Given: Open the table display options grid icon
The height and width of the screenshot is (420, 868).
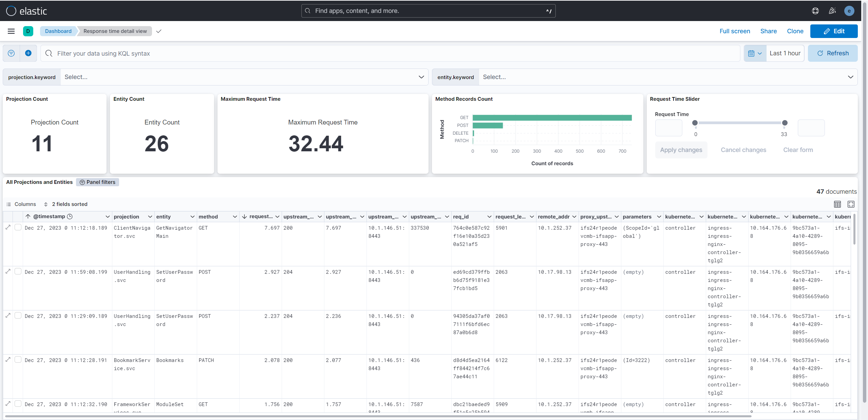Looking at the screenshot, I should tap(837, 204).
